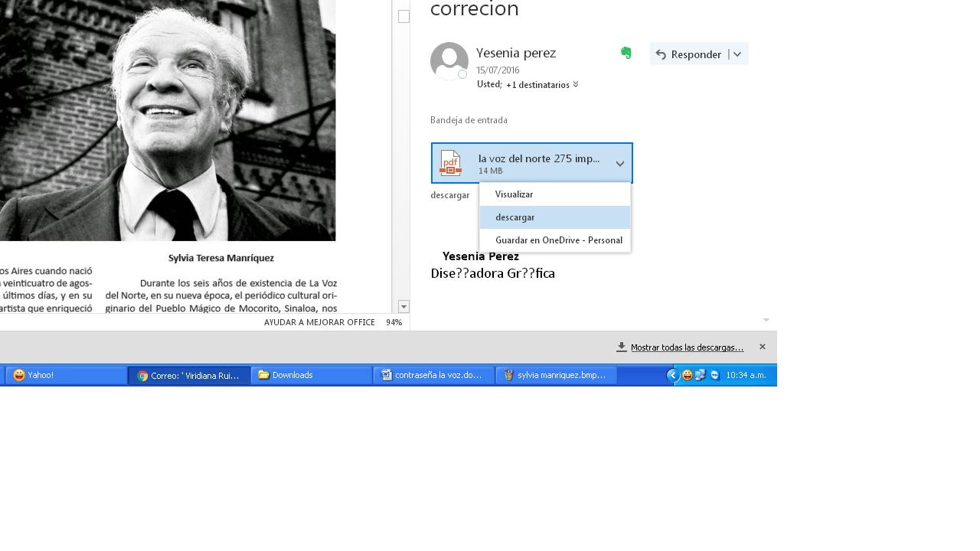Screen dimensions: 980x551
Task: Open the Downloads folder from taskbar
Action: 312,375
